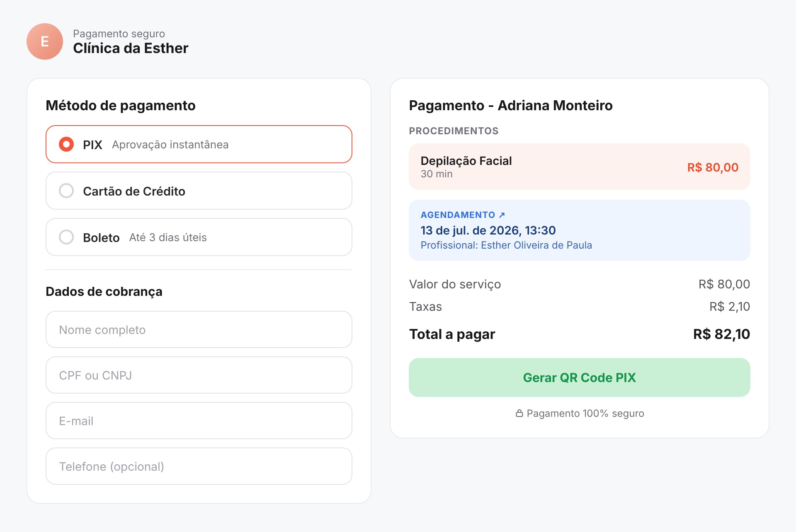
Task: Click the 'R$ 82,10' total amount
Action: pyautogui.click(x=721, y=334)
